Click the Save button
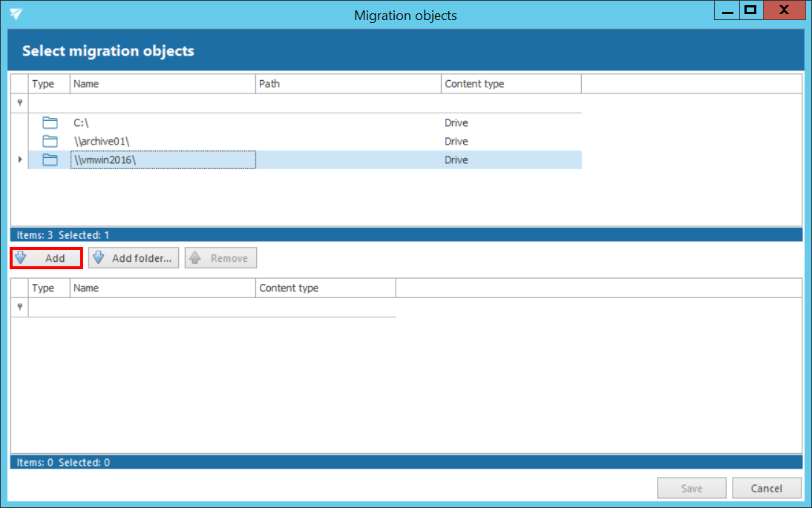Screen dimensions: 812x508 point(691,488)
